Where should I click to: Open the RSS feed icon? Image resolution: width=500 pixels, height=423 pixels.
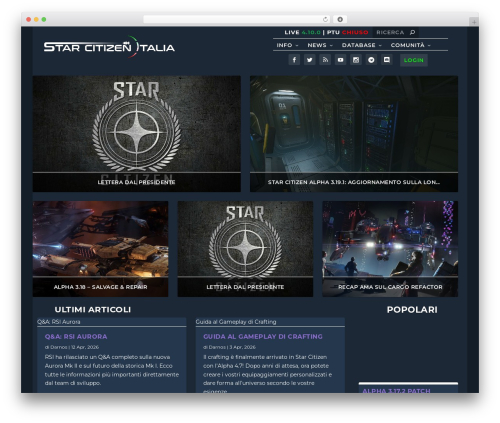[325, 60]
